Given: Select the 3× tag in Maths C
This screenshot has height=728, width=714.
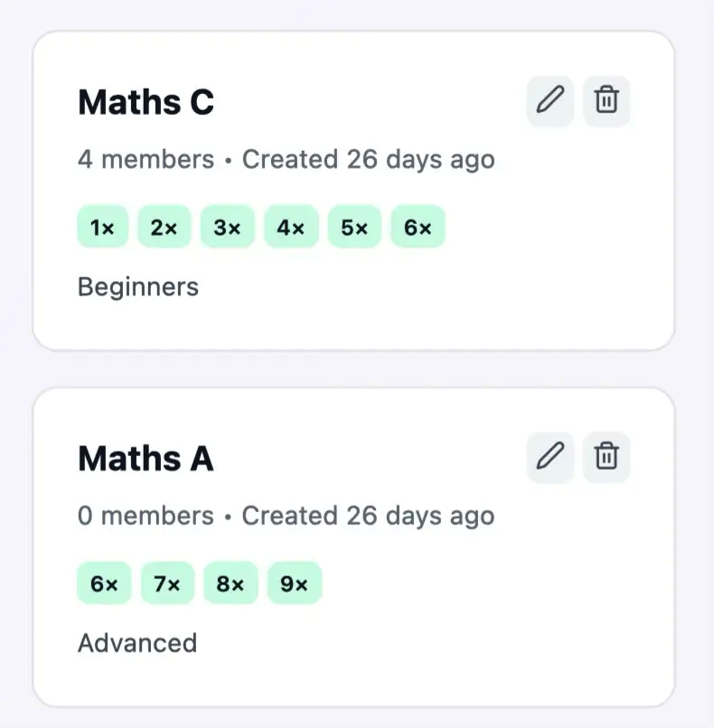Looking at the screenshot, I should (x=228, y=228).
